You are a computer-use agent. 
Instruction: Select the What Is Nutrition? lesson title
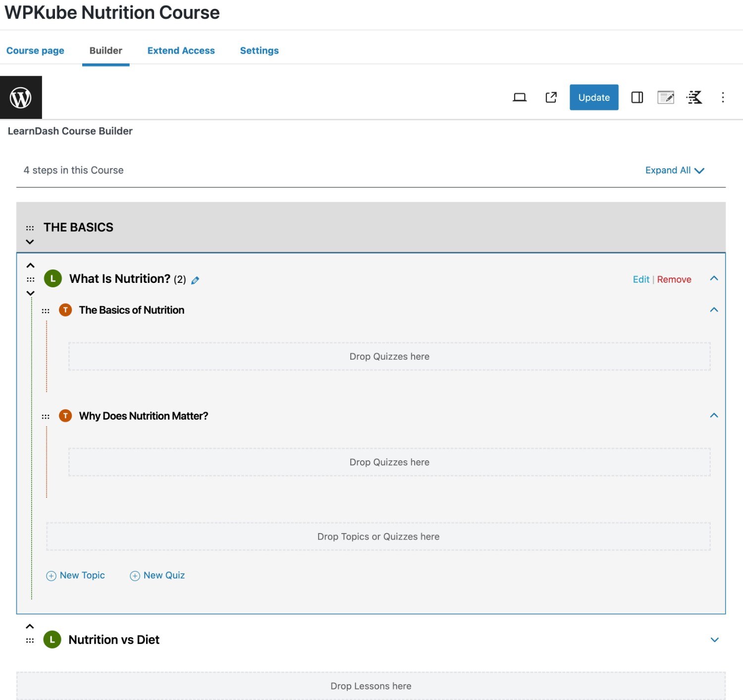click(120, 279)
